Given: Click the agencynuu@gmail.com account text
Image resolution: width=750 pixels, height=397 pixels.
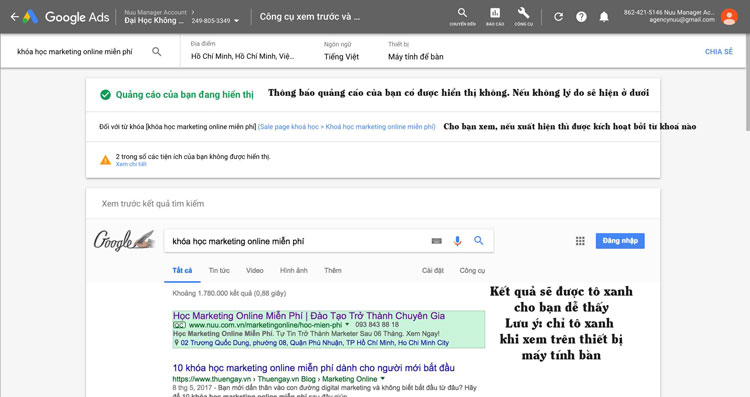Looking at the screenshot, I should [x=682, y=20].
